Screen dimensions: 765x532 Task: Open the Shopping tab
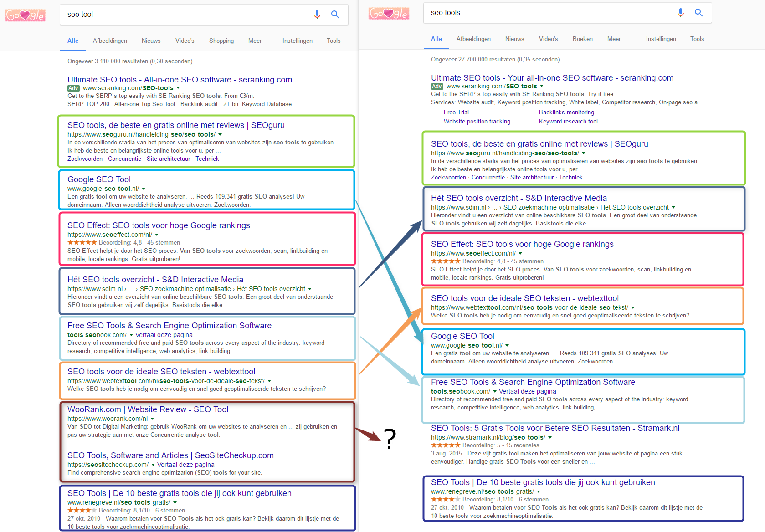point(221,41)
